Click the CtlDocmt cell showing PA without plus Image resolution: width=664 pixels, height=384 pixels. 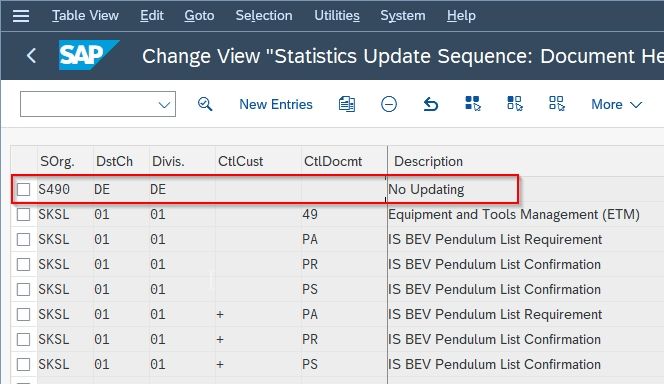tap(310, 239)
